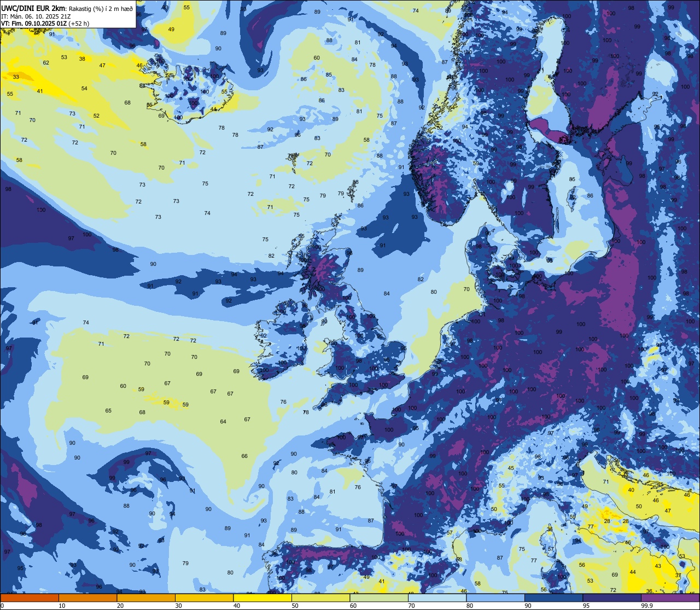This screenshot has height=610, width=700.
Task: Click the humidity value '64' on the map
Action: (223, 421)
